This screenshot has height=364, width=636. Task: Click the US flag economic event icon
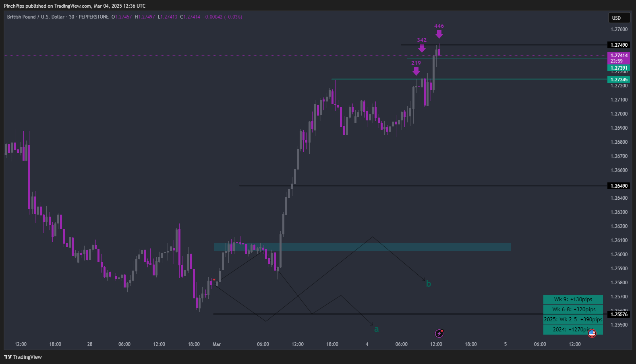coord(592,333)
